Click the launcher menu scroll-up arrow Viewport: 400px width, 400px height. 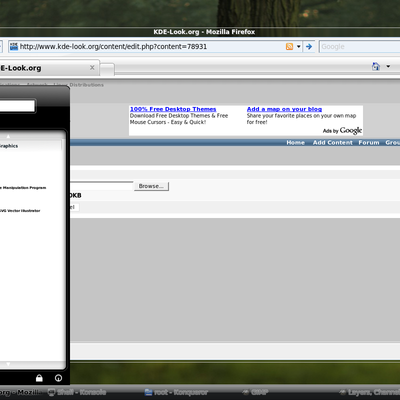pos(8,136)
